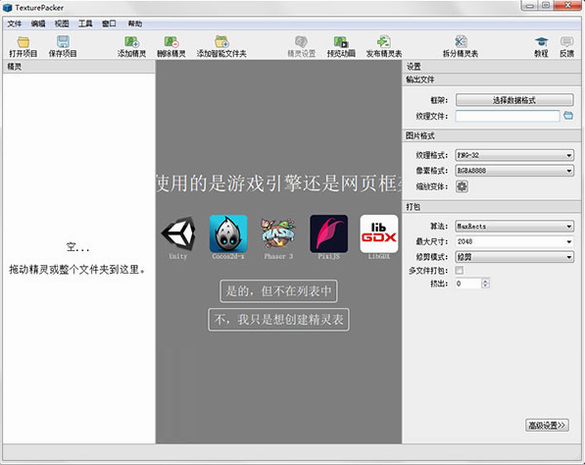
Task: Select the Cocos2d-x framework icon
Action: click(x=228, y=234)
